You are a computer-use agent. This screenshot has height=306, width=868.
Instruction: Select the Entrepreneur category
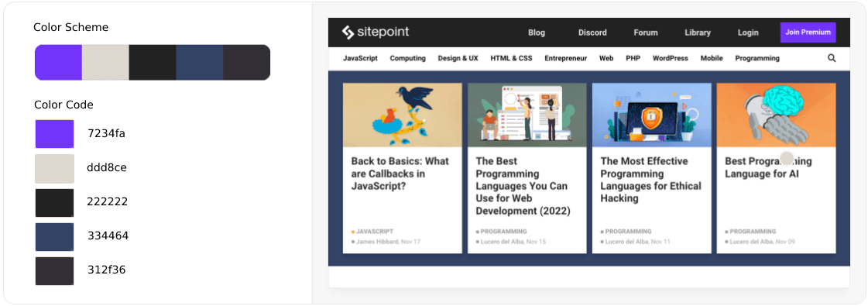[566, 58]
